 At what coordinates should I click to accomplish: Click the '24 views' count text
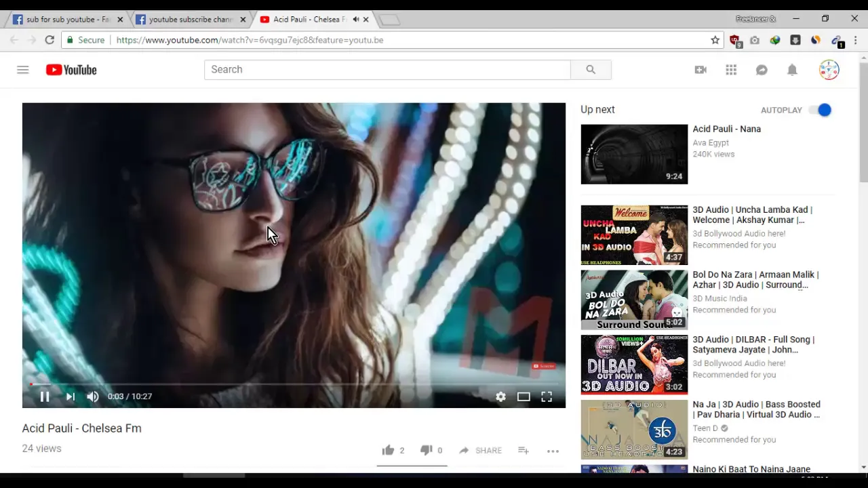pyautogui.click(x=41, y=449)
